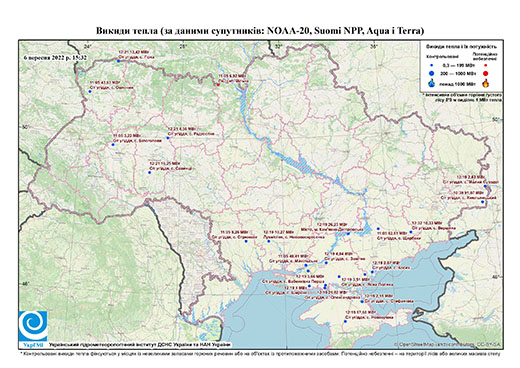Click the date stamp 6 вересня 2022
The height and width of the screenshot is (368, 520).
tap(55, 57)
